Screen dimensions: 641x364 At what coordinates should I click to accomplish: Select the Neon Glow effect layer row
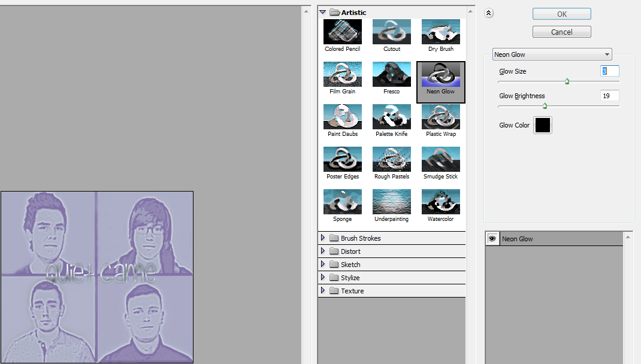coord(554,239)
